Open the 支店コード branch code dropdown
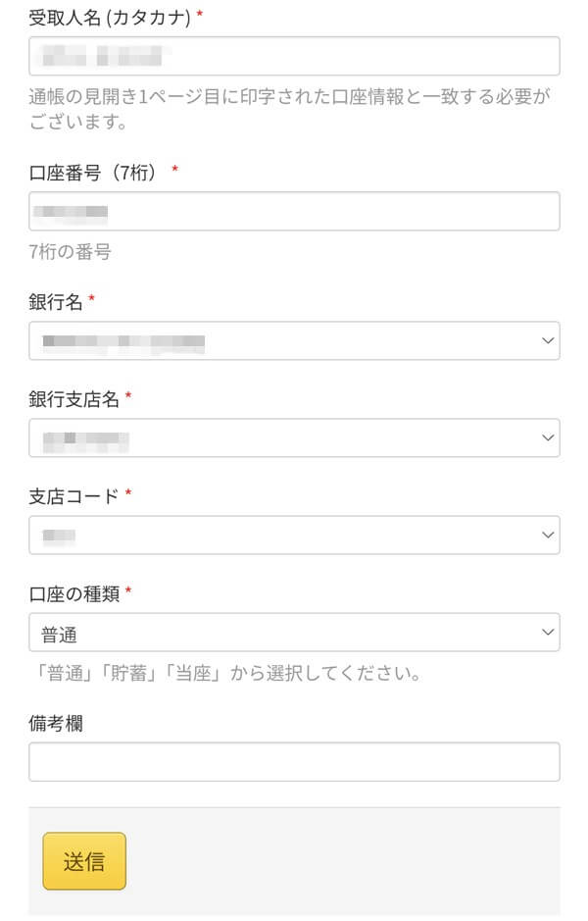This screenshot has width=588, height=921. click(x=294, y=535)
